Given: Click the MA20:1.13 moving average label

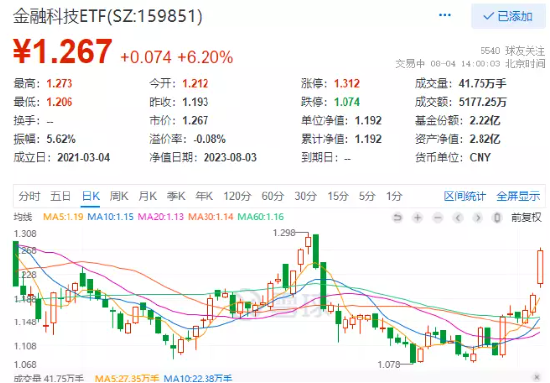Looking at the screenshot, I should [x=161, y=217].
